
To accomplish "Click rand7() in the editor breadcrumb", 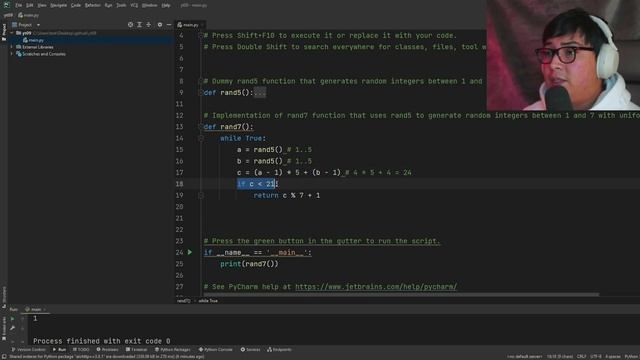I will [183, 301].
